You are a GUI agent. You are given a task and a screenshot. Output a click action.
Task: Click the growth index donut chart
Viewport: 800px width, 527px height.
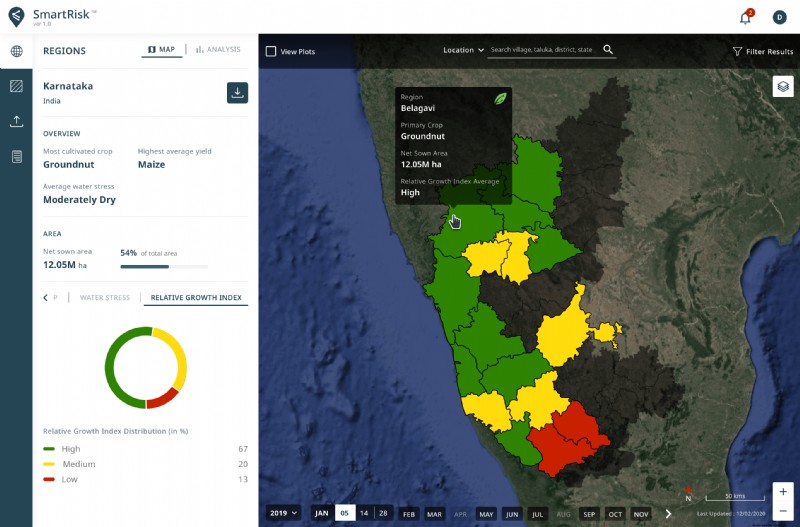[x=146, y=368]
